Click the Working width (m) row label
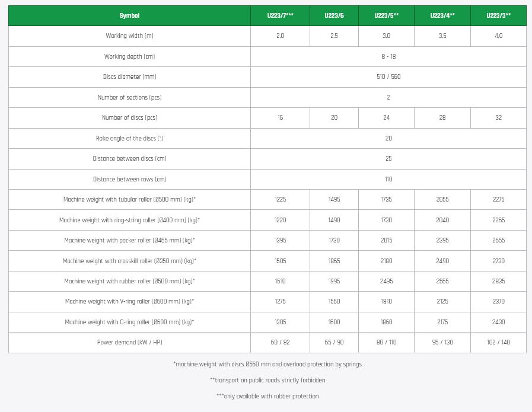The width and height of the screenshot is (532, 412). pyautogui.click(x=129, y=36)
